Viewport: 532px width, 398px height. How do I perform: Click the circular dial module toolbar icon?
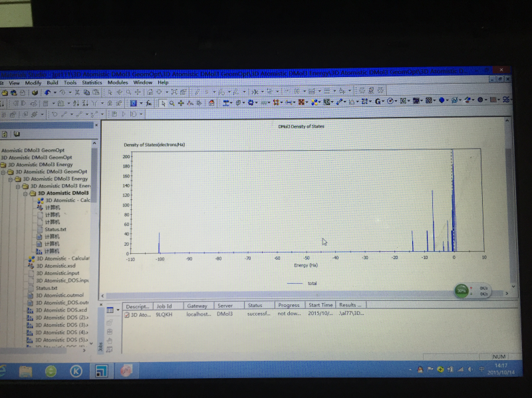pyautogui.click(x=390, y=101)
